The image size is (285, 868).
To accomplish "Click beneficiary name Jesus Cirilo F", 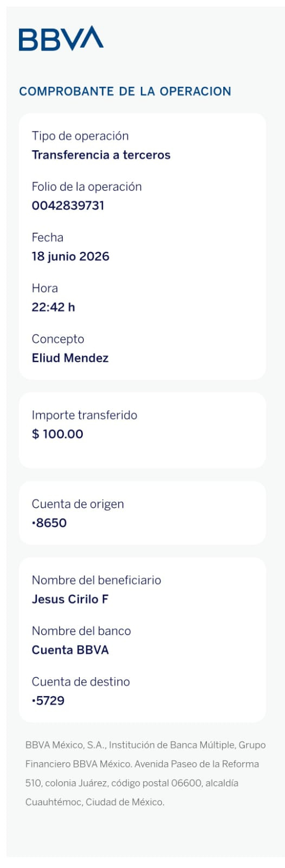I will click(x=70, y=599).
